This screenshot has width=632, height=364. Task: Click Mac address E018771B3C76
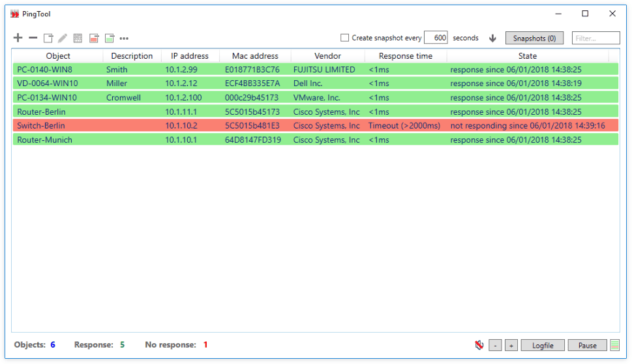[x=252, y=69]
